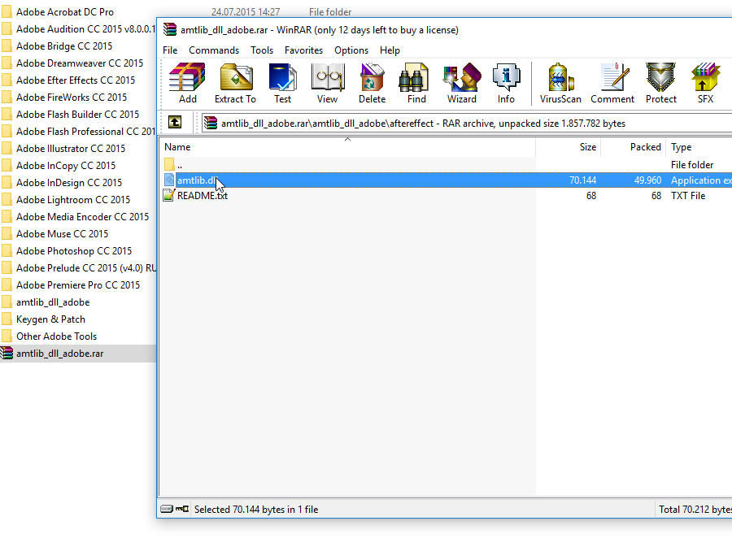The width and height of the screenshot is (732, 560).
Task: Open the File menu
Action: coord(170,50)
